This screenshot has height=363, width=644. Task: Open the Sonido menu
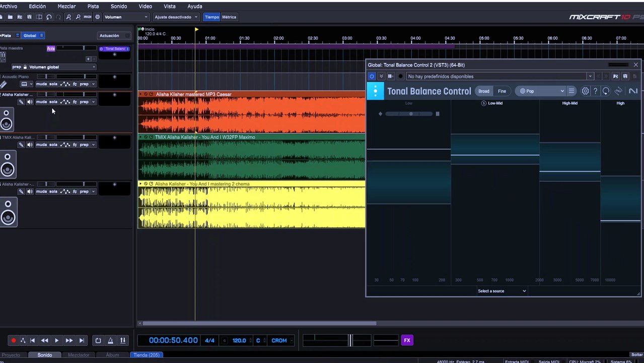pos(119,7)
